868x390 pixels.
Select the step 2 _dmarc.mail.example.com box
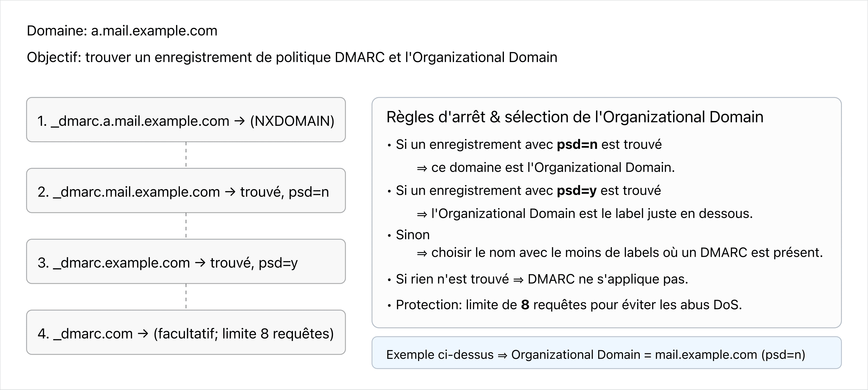coord(186,191)
